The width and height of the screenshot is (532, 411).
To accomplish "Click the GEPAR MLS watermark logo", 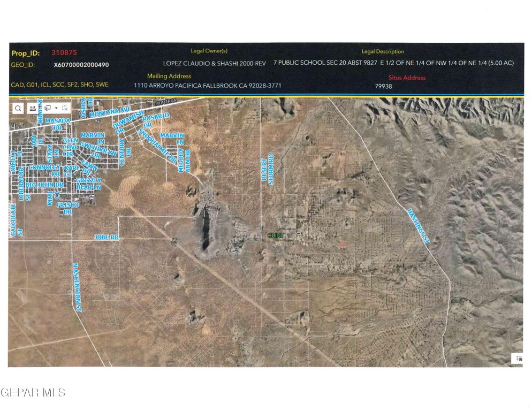I will pos(33,392).
